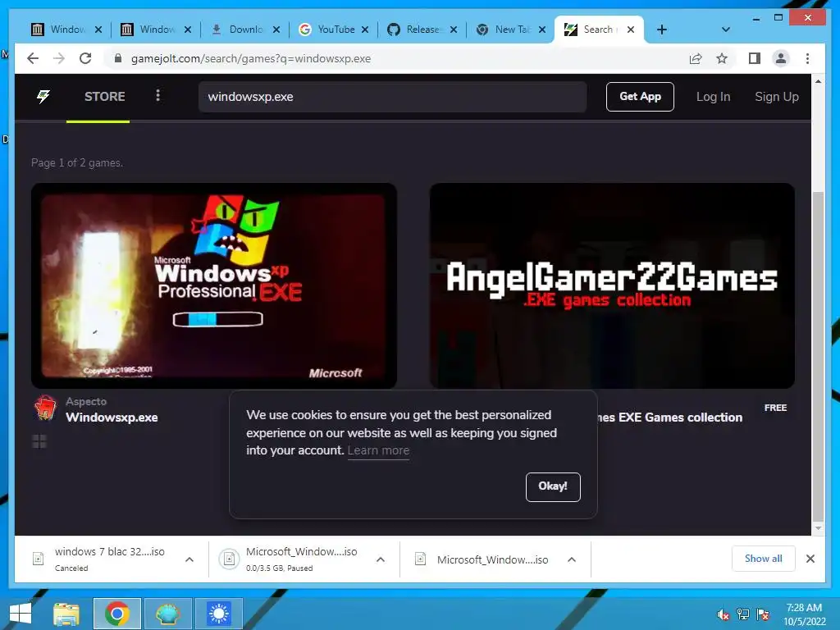This screenshot has height=630, width=840.
Task: Click the browser forward arrow
Action: (59, 58)
